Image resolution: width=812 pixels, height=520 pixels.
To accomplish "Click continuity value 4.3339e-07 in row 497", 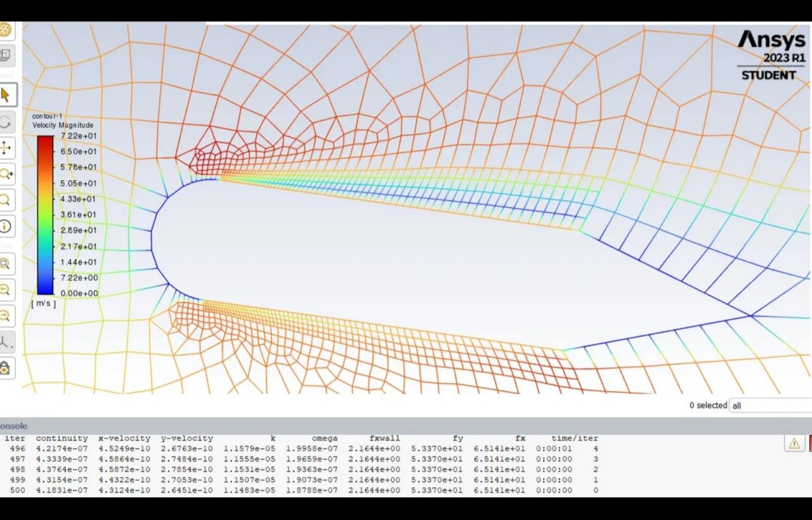I will 62,459.
